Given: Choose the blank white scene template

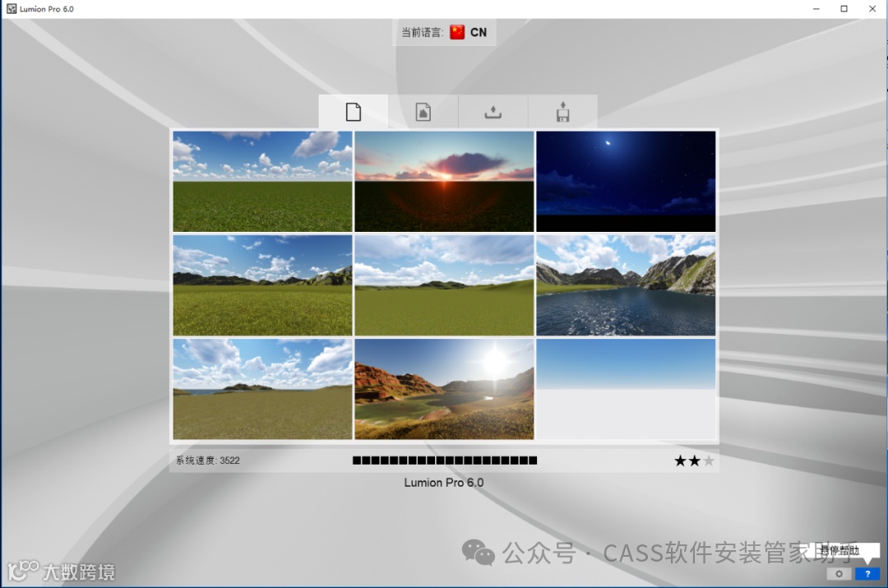Looking at the screenshot, I should [626, 389].
